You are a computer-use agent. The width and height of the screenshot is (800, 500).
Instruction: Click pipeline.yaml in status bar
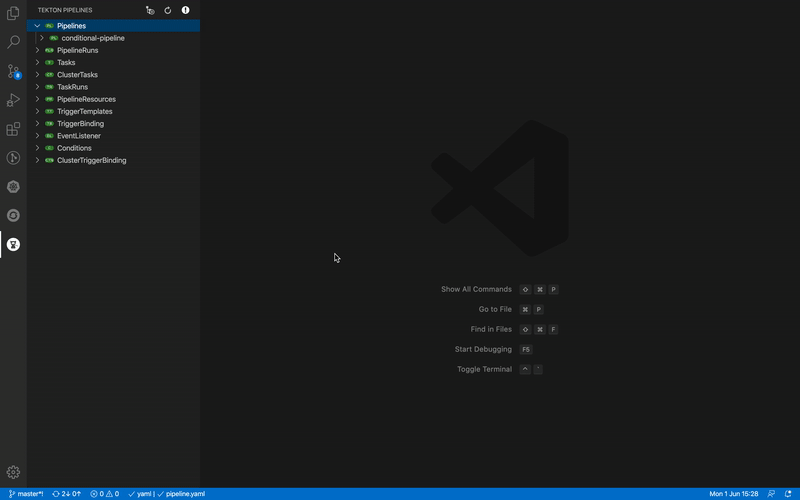[x=181, y=494]
